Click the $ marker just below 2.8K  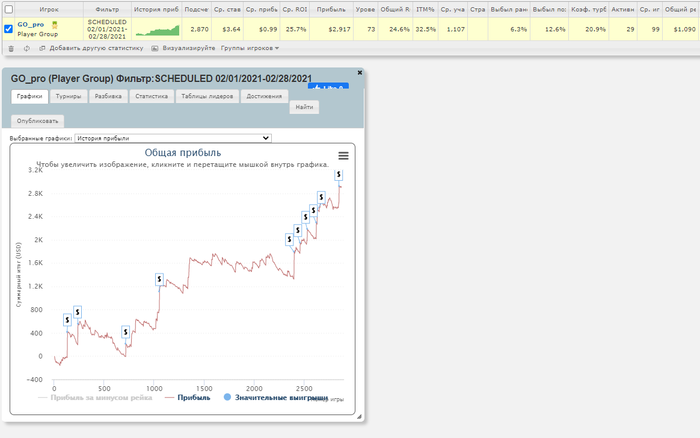(x=321, y=197)
